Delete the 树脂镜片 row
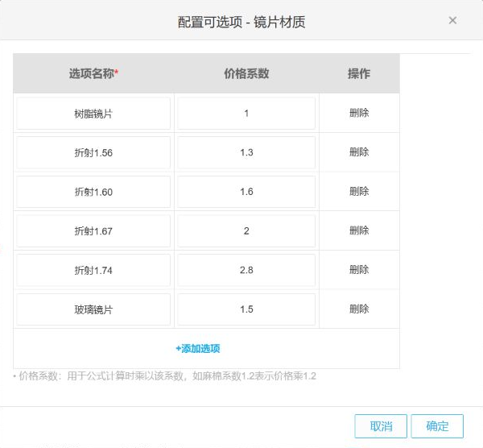Image resolution: width=483 pixels, height=448 pixels. pos(359,113)
